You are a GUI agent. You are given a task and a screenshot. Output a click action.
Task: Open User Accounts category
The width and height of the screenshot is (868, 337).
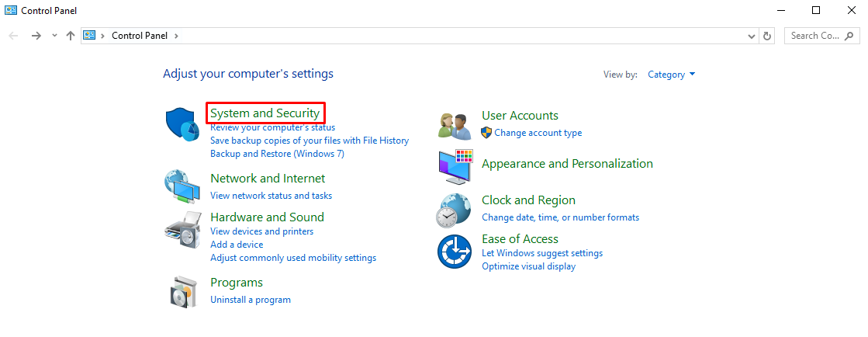(x=520, y=116)
